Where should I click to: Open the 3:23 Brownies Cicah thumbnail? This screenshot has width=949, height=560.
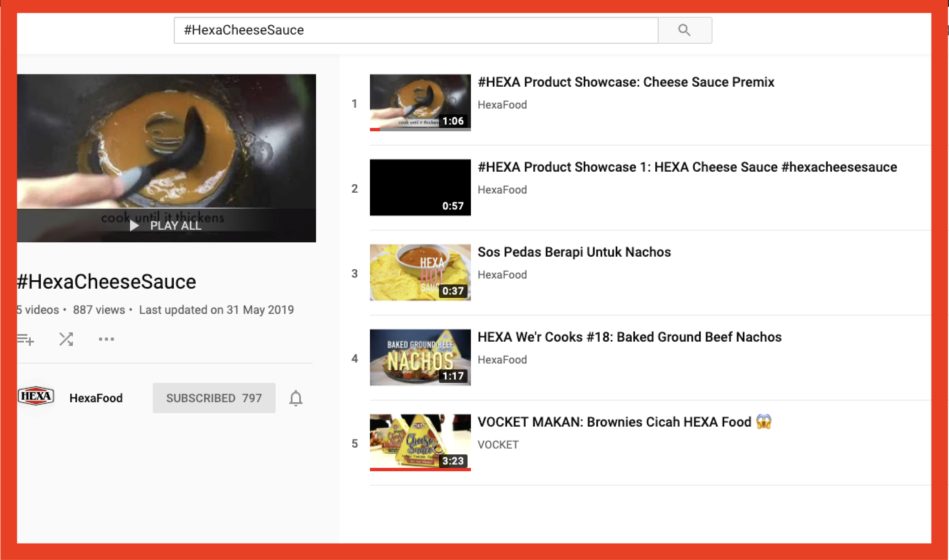(420, 443)
